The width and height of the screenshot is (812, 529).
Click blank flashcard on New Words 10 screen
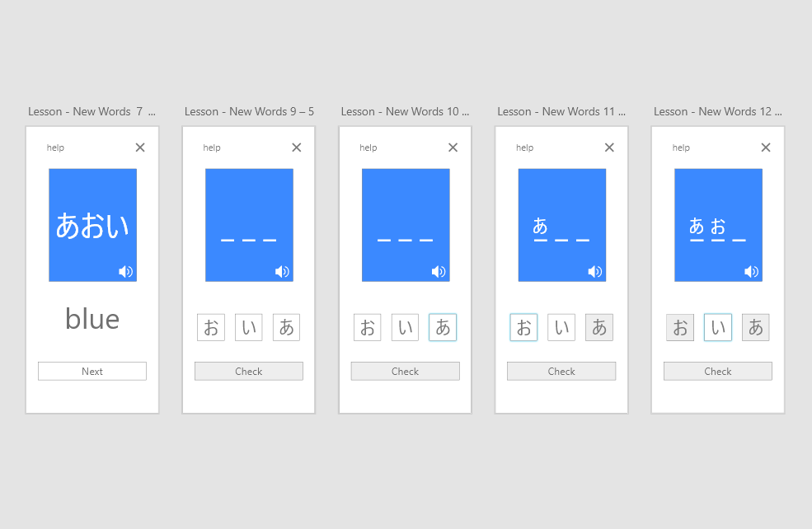(x=406, y=225)
